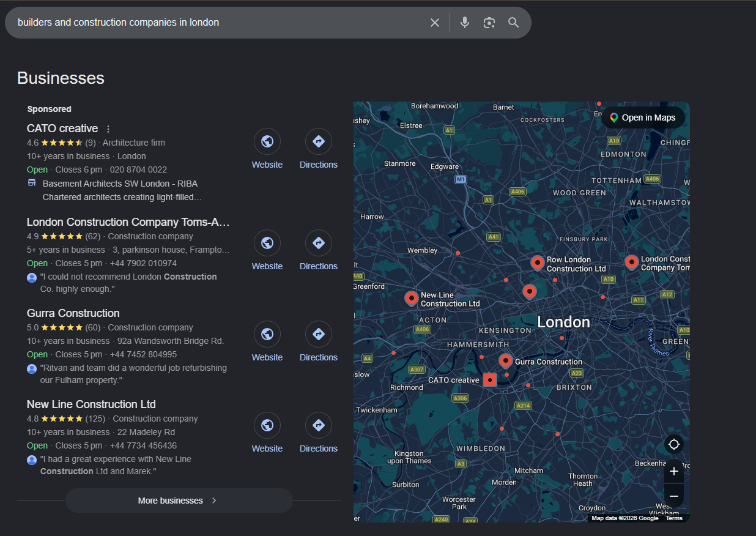Click the large London label on the map

pyautogui.click(x=563, y=322)
